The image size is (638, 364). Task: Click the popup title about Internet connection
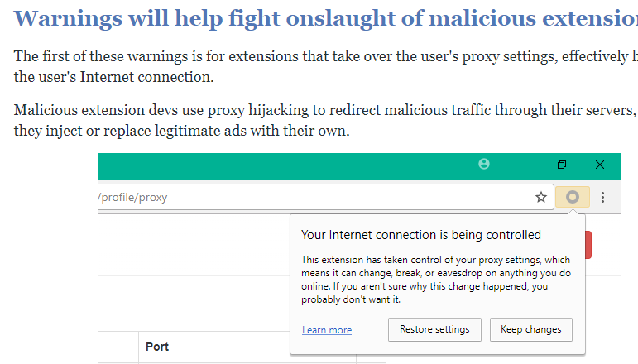pyautogui.click(x=421, y=235)
